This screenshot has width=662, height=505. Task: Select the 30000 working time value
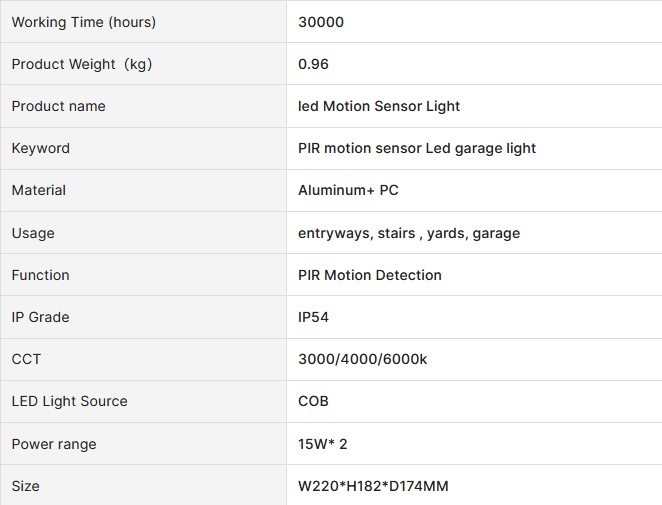pyautogui.click(x=321, y=22)
